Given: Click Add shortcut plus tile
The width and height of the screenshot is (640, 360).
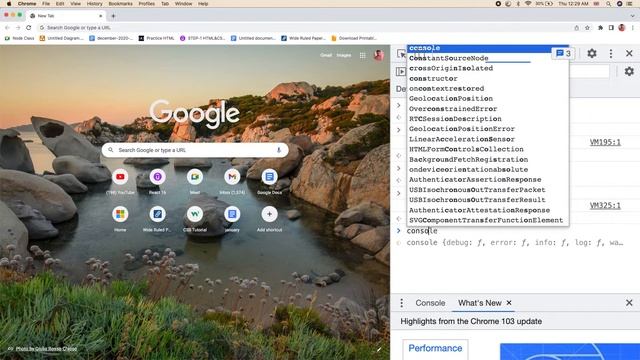Looking at the screenshot, I should (269, 214).
